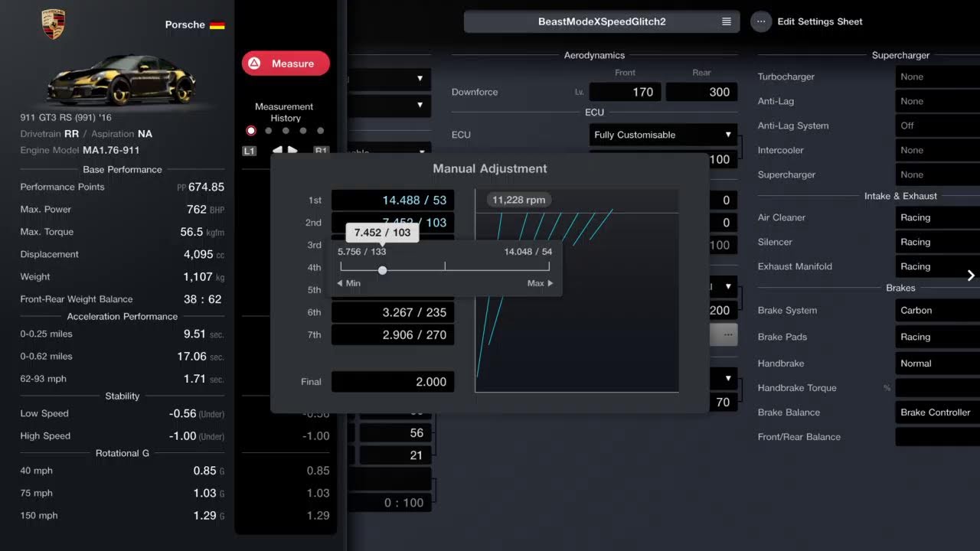Click the value 70 field
The height and width of the screenshot is (551, 980).
coord(723,402)
